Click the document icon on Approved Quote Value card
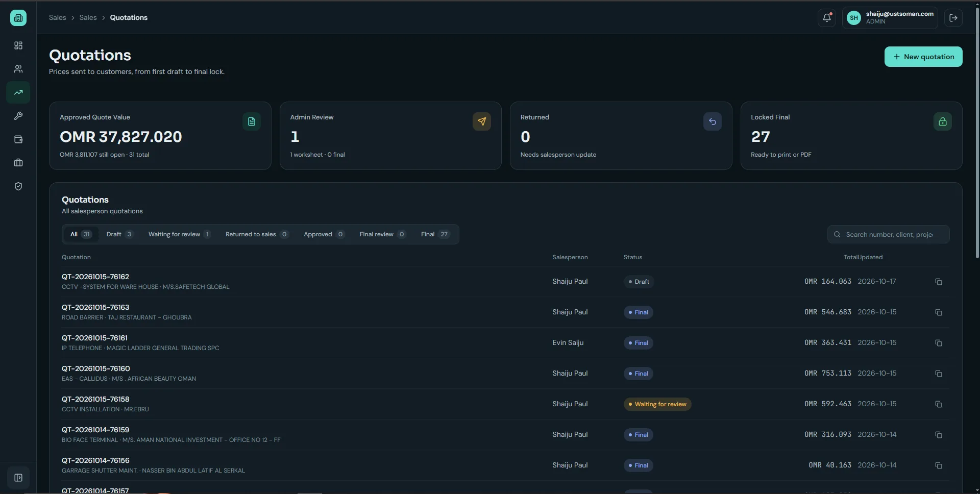The width and height of the screenshot is (980, 494). click(252, 121)
